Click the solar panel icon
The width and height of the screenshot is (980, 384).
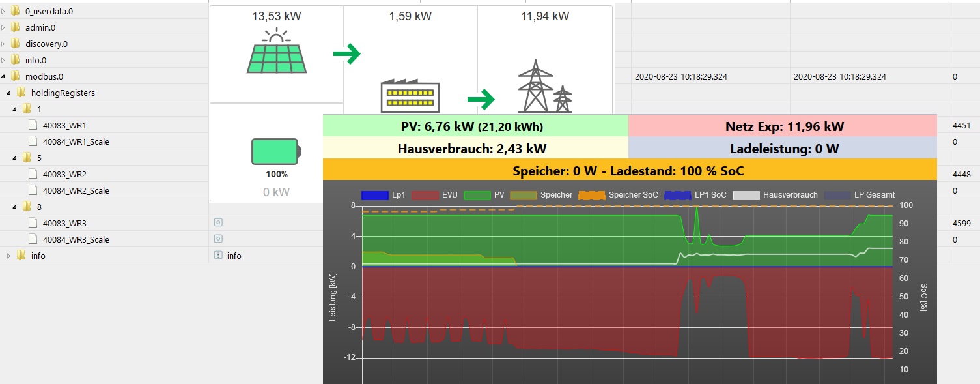point(277,52)
